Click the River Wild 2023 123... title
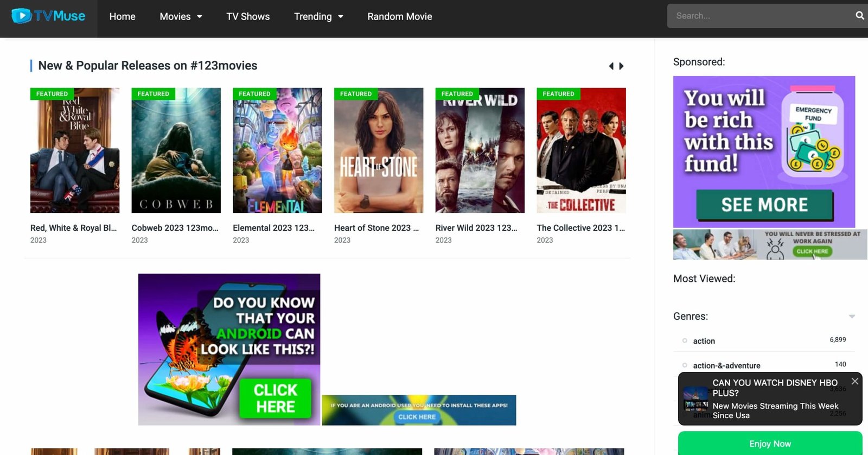 coord(476,228)
